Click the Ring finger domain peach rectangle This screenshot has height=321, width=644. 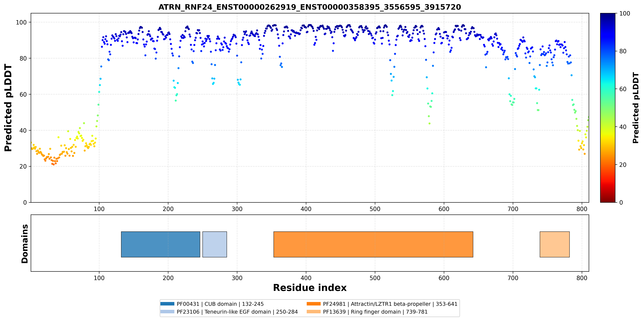click(x=555, y=244)
